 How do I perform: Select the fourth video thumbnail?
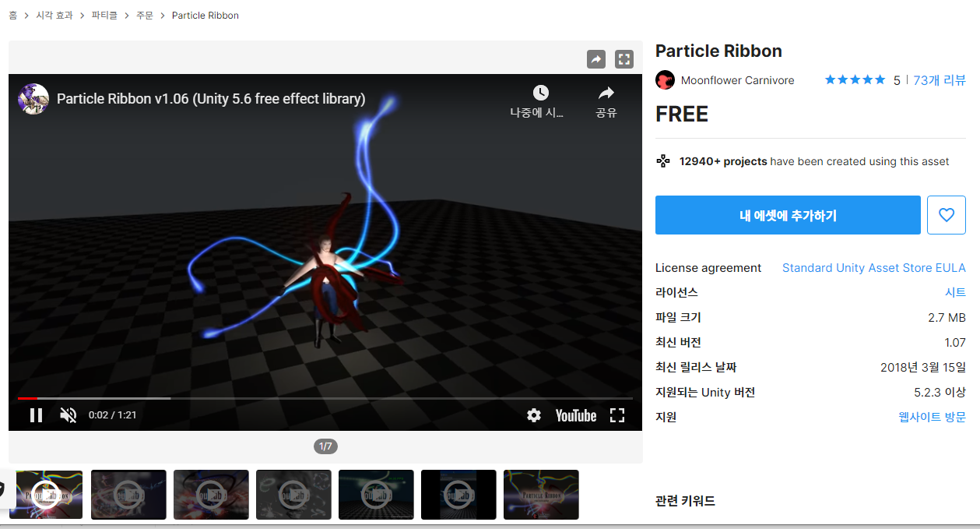coord(293,495)
